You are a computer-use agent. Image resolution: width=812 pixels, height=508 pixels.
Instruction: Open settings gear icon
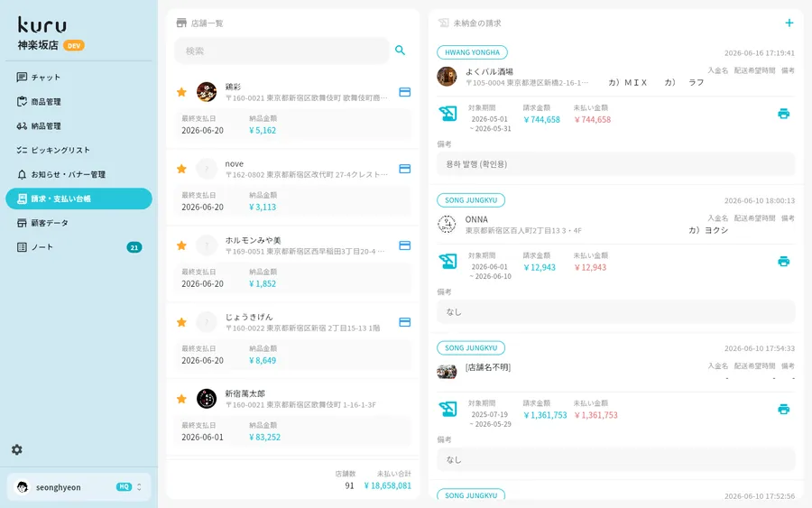17,449
